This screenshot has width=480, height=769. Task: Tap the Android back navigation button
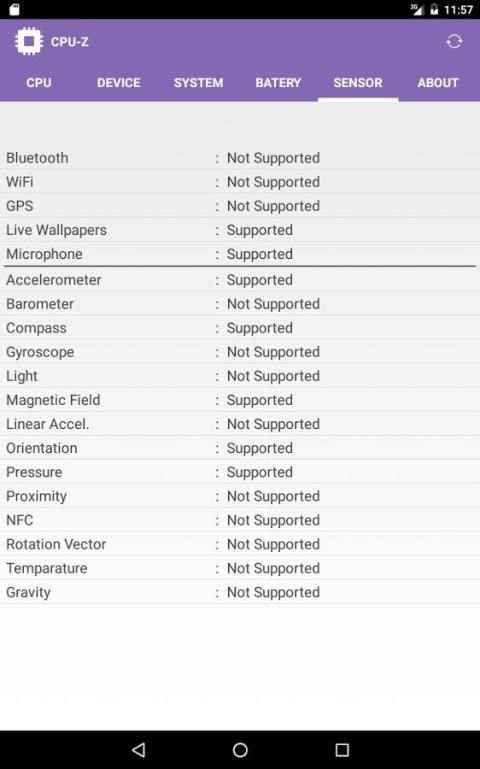[x=139, y=749]
